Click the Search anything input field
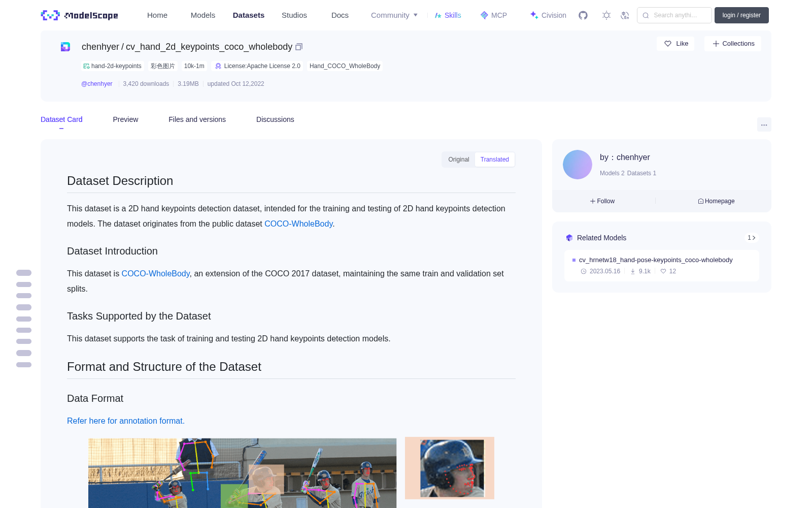Screen dimensions: 812x508 674,15
